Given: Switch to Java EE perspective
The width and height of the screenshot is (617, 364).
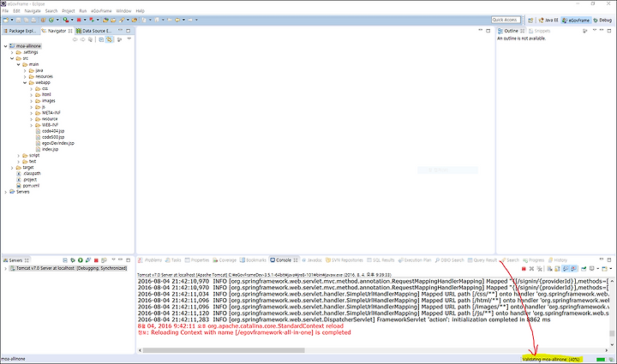Looking at the screenshot, I should coord(548,20).
